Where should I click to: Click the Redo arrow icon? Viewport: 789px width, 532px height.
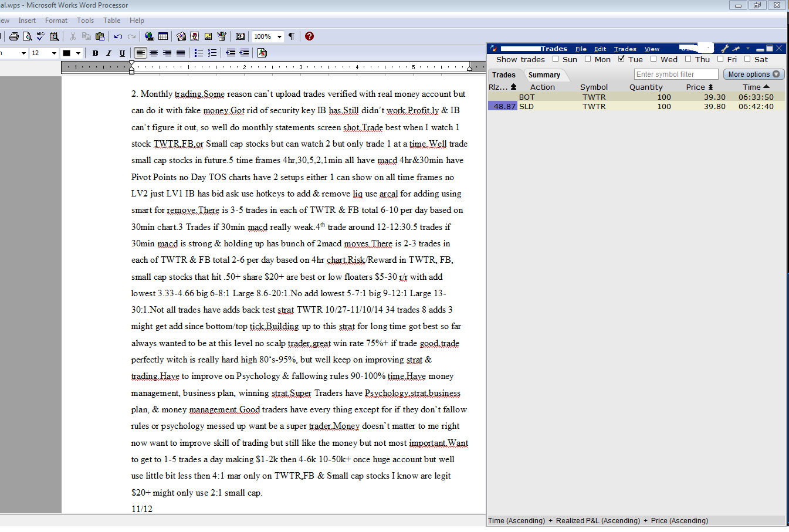click(131, 36)
